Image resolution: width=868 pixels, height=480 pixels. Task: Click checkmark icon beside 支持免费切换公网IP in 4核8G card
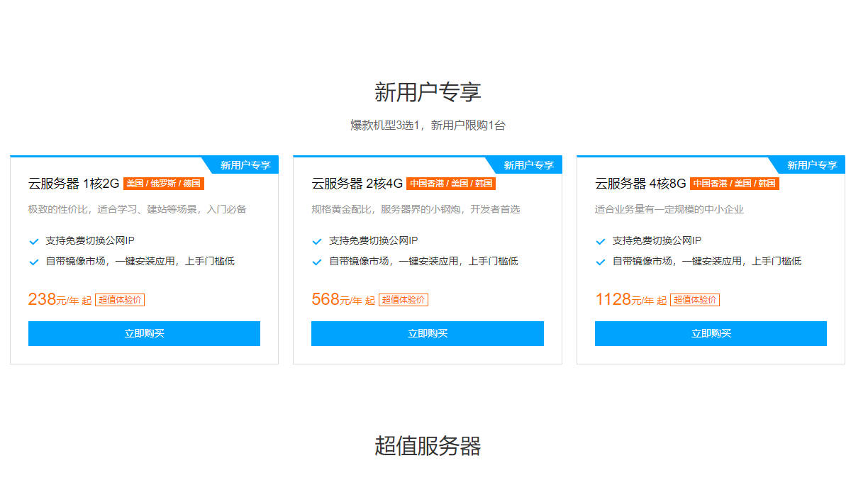point(601,241)
